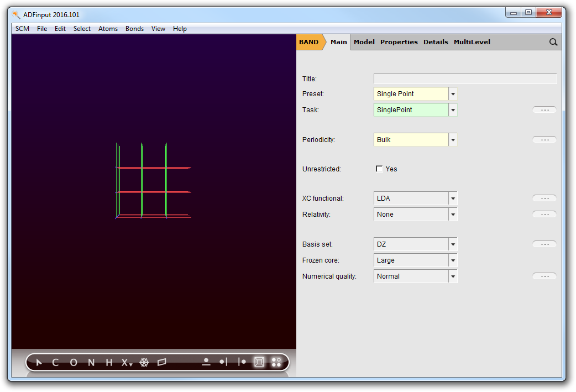Viewport: 576px width, 392px height.
Task: Pick the Oxygen (O) atom tool
Action: pyautogui.click(x=74, y=363)
